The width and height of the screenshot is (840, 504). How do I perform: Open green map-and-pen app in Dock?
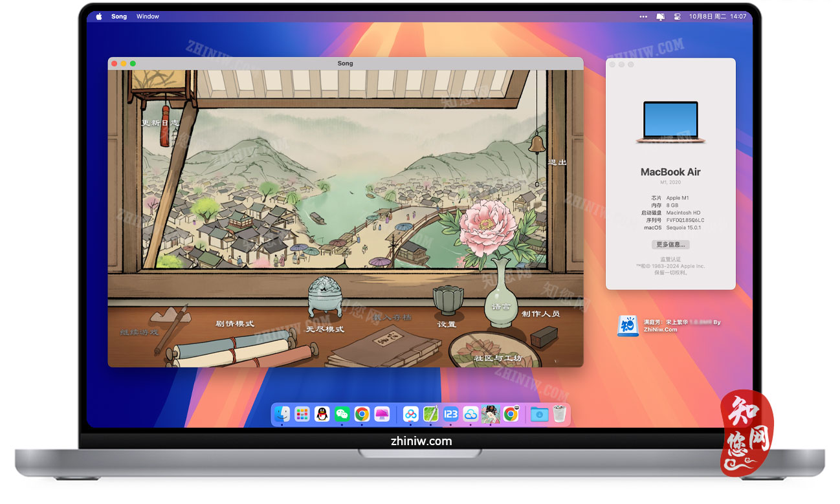(x=430, y=414)
